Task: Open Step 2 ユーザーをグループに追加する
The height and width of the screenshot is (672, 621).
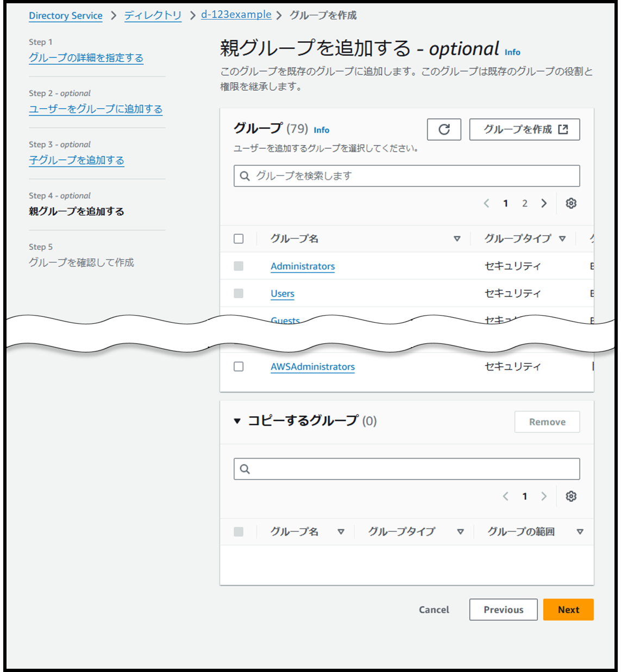Action: point(96,109)
